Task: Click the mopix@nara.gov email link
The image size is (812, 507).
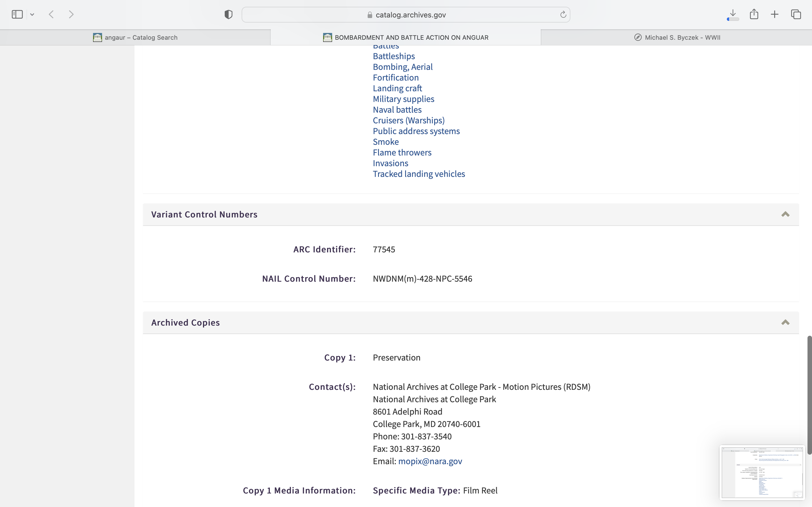Action: pos(430,461)
